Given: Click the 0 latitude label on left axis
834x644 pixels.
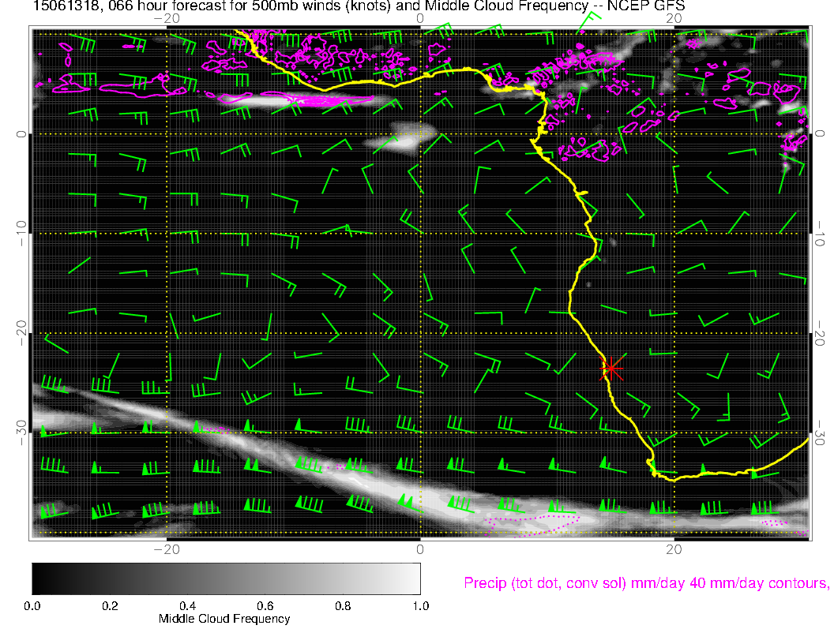Looking at the screenshot, I should tap(21, 134).
